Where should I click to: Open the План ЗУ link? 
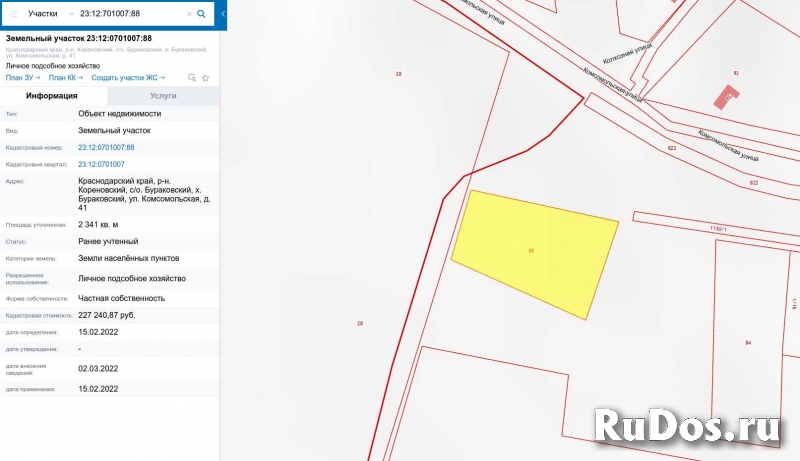coord(22,77)
